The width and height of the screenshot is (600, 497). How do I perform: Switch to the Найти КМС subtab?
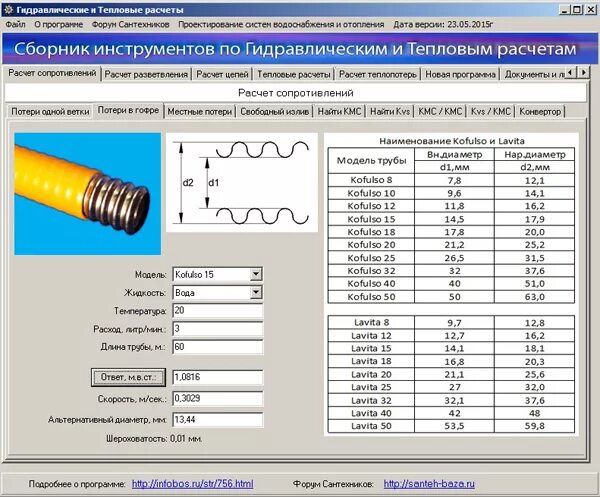339,112
